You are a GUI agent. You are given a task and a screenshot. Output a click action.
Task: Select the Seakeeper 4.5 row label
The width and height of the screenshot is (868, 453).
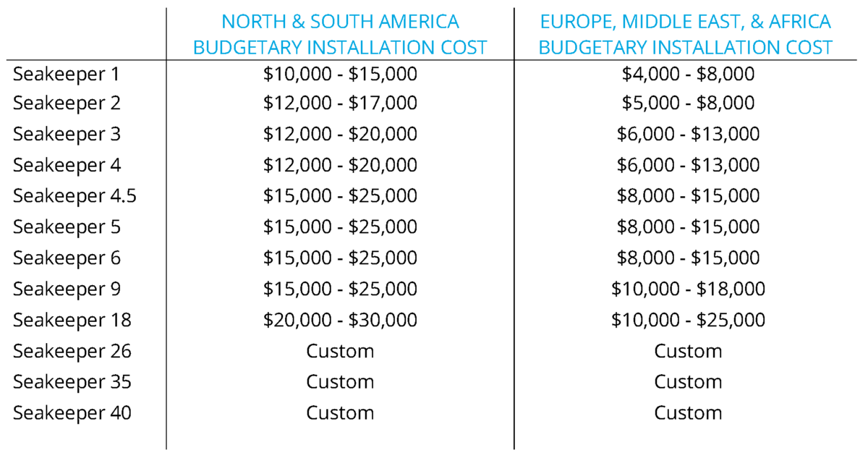[75, 196]
